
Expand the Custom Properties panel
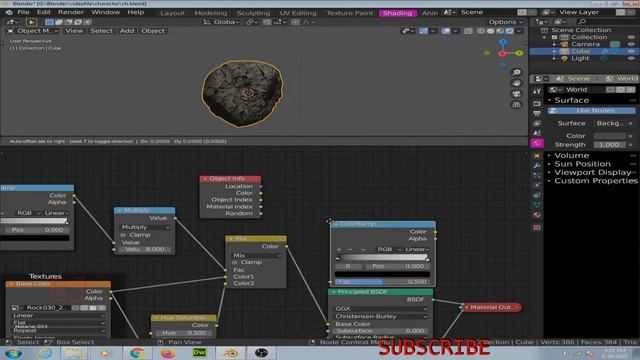[595, 181]
